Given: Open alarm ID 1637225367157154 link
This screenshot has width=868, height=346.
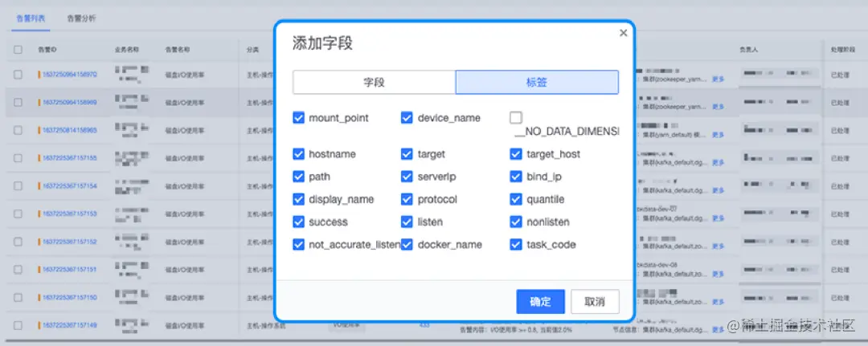Looking at the screenshot, I should pos(70,185).
